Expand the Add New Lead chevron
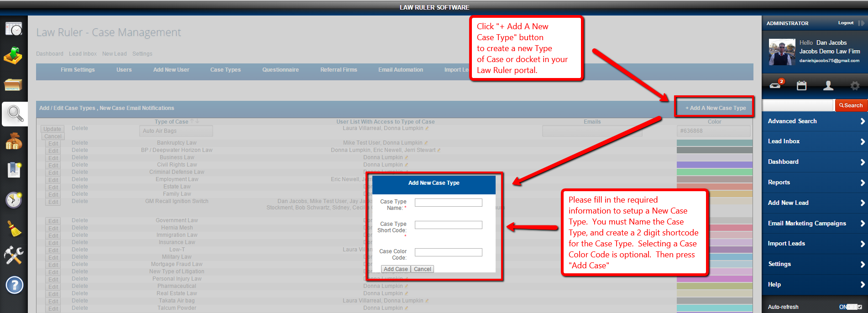Screen dimensions: 868x313 tap(863, 203)
